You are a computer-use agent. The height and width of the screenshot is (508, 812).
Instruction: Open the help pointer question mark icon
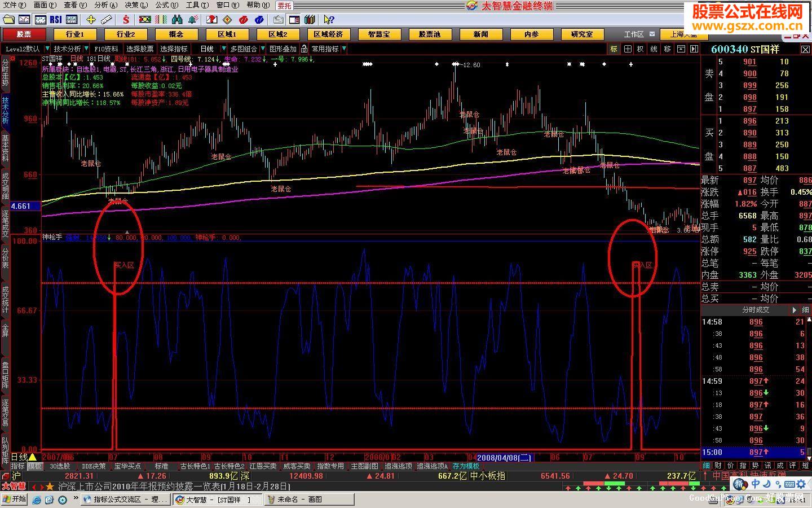329,20
